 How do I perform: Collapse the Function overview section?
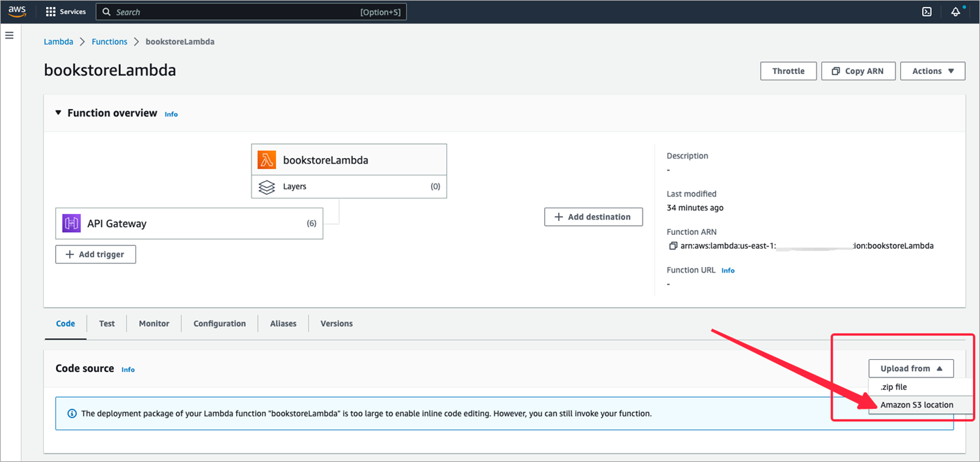pyautogui.click(x=59, y=113)
